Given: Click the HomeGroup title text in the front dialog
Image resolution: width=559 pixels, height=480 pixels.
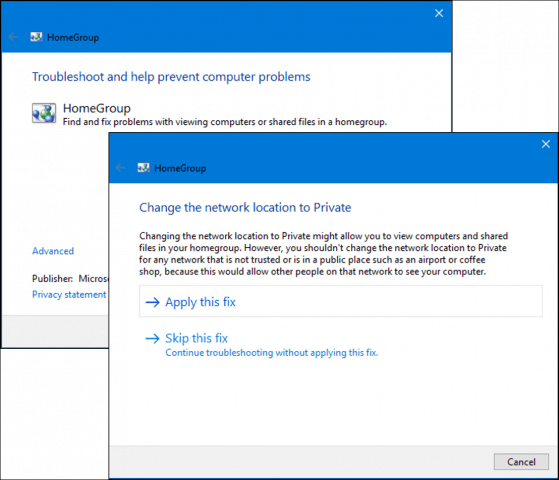Looking at the screenshot, I should 180,168.
